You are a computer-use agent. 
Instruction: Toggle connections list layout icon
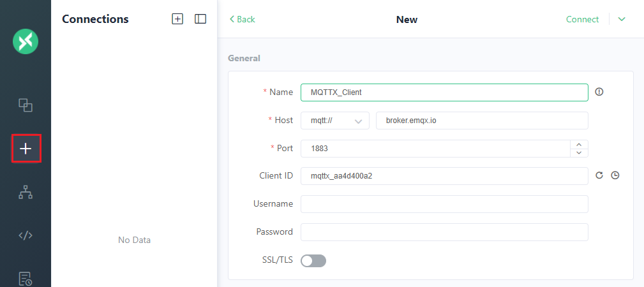click(200, 19)
